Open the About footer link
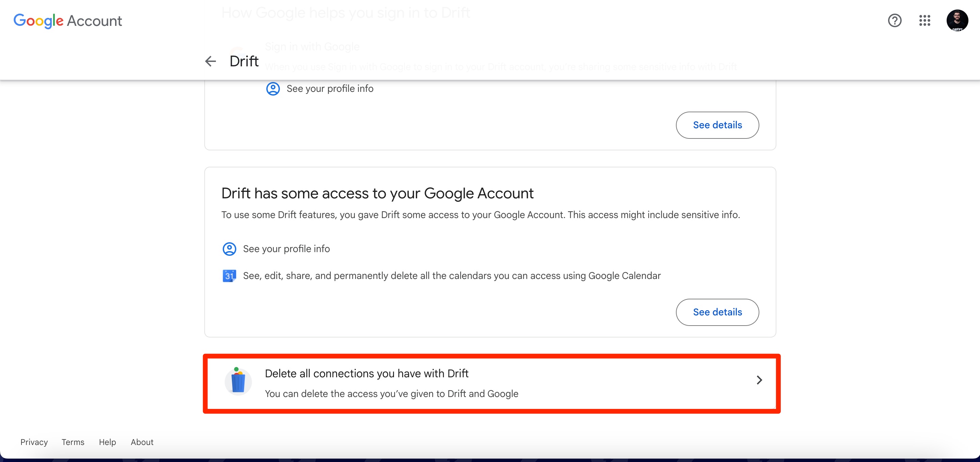Viewport: 980px width, 462px height. point(142,442)
